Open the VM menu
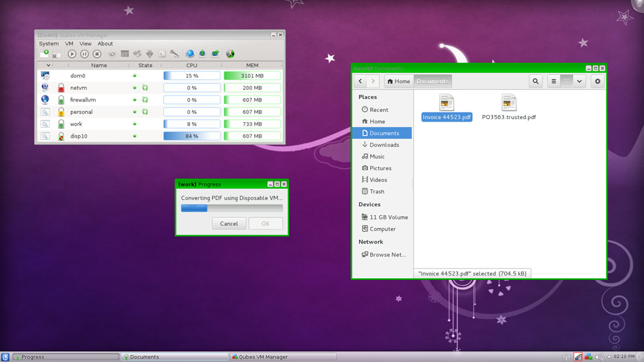The width and height of the screenshot is (644, 362). (x=69, y=44)
